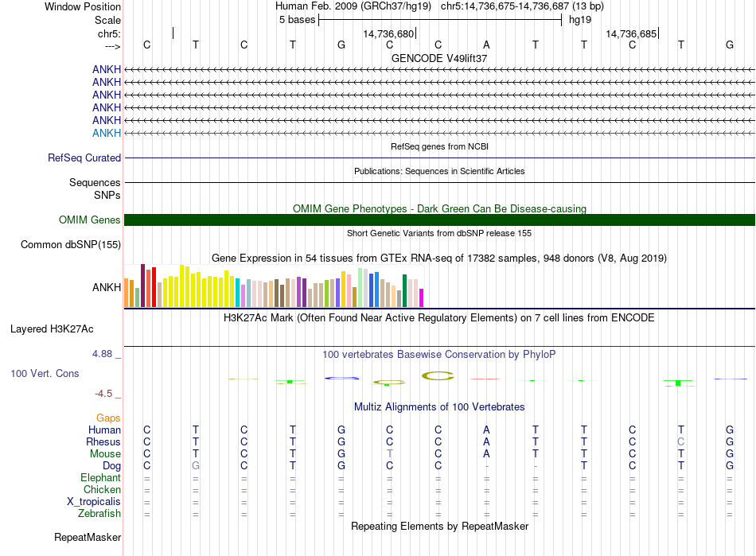The image size is (756, 556).
Task: Click the X_tropicalis species label
Action: pos(94,502)
